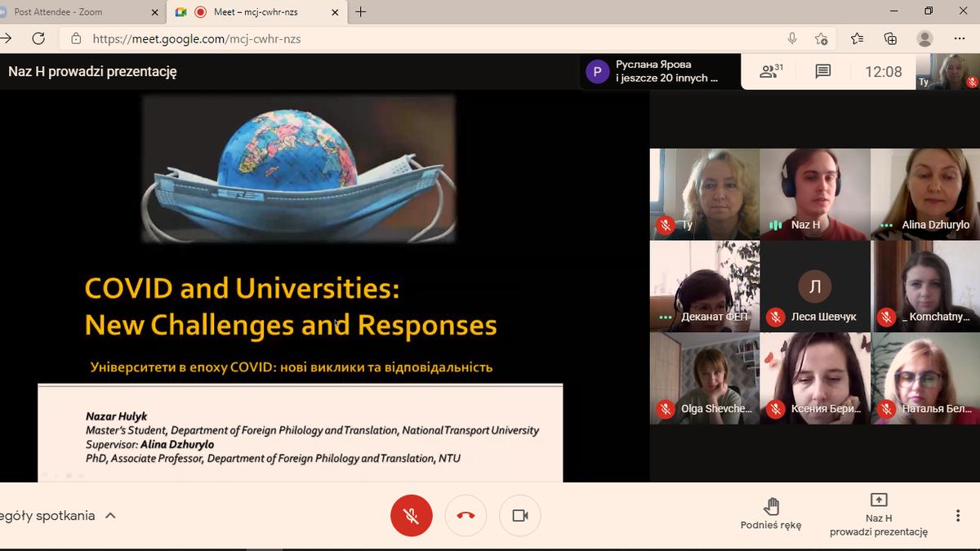This screenshot has height=551, width=980.
Task: Expand meeting details chevron
Action: [110, 516]
